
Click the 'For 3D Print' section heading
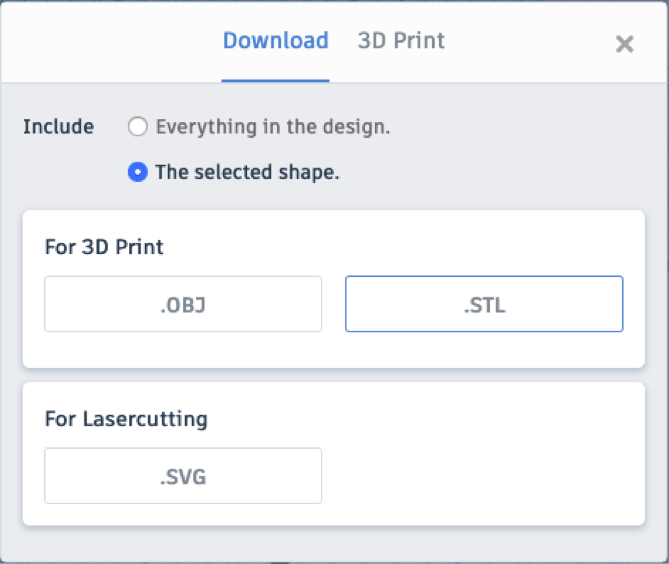pyautogui.click(x=104, y=247)
